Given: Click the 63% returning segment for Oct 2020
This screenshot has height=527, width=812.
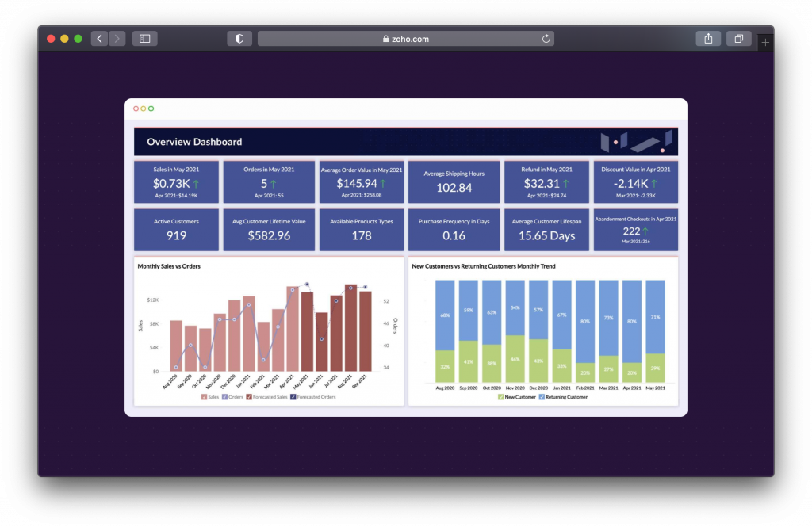Looking at the screenshot, I should pos(492,313).
